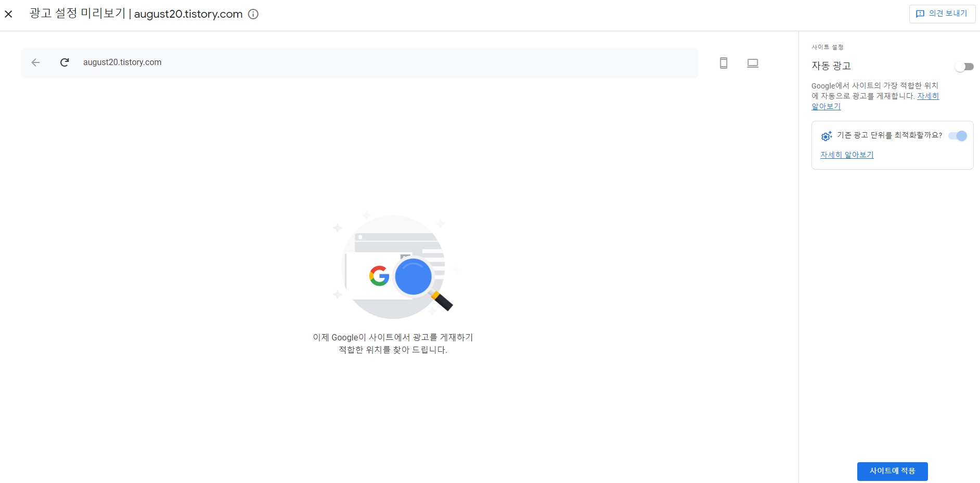
Task: Enable the 자동 광고 toggle
Action: pos(964,67)
